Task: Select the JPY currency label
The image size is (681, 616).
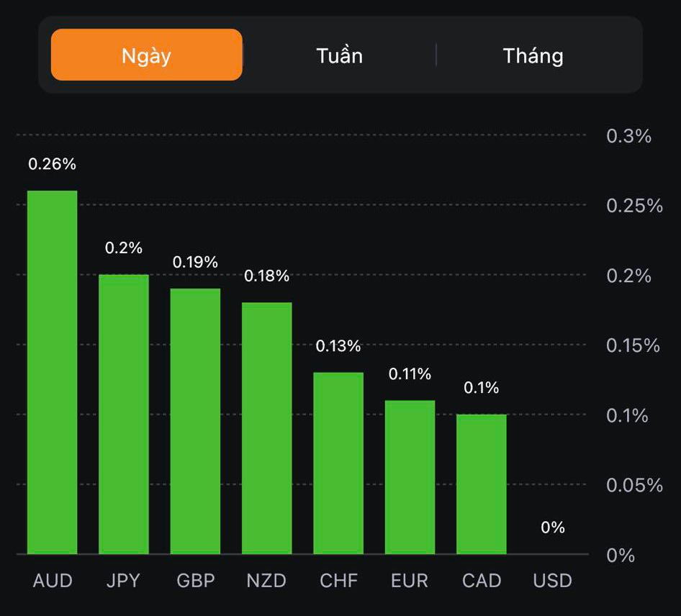Action: tap(123, 581)
